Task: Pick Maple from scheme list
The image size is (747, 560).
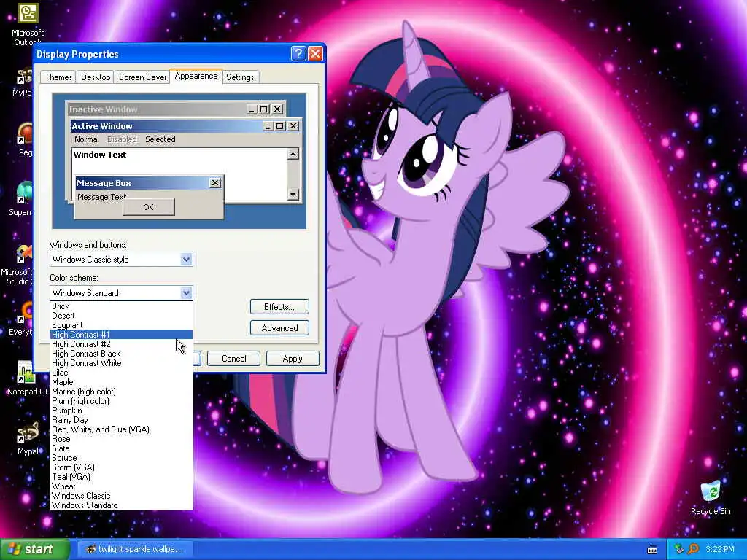Action: pos(122,382)
